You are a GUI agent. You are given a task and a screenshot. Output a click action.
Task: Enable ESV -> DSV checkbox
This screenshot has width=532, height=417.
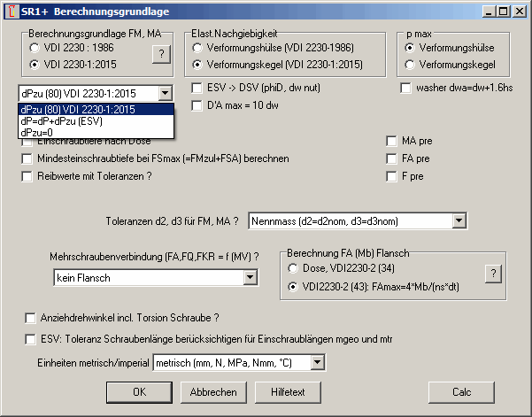tap(197, 89)
